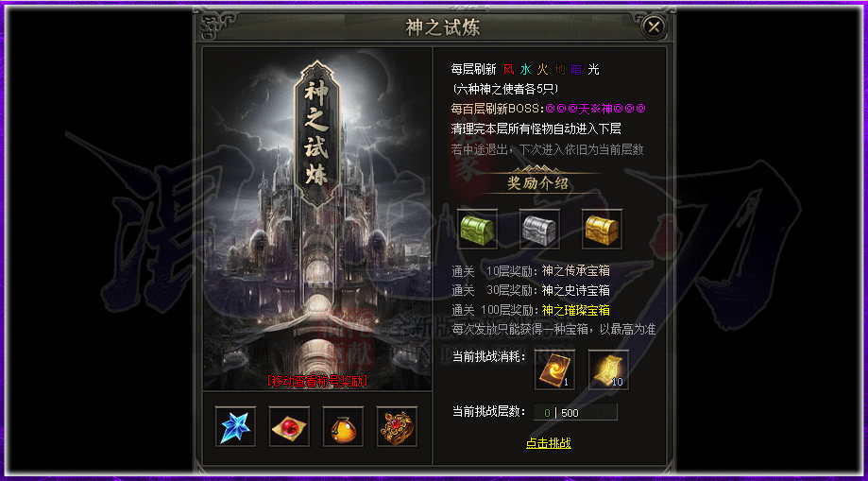Click the golden treasure chest icon
868x481 pixels.
coord(602,229)
